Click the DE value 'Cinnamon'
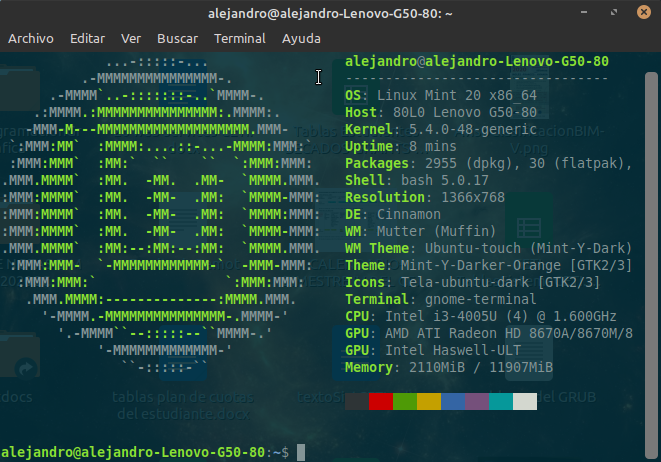The image size is (661, 462). [408, 214]
